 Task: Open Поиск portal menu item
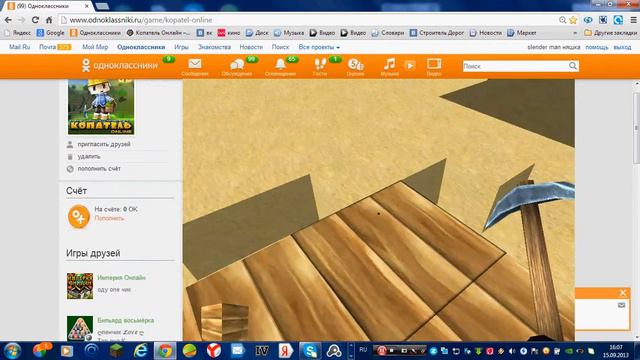280,47
